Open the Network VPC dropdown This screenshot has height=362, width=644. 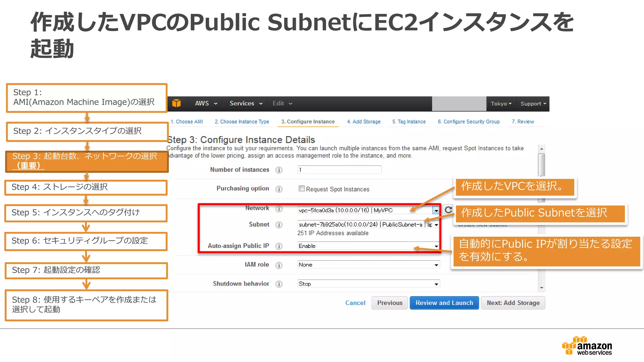point(368,210)
